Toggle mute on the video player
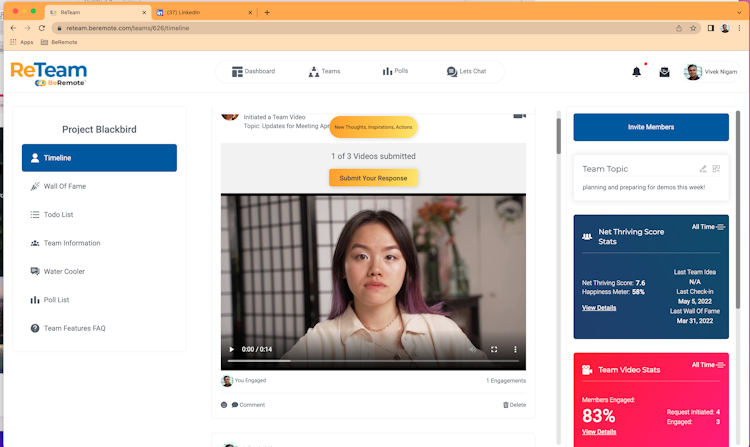750x447 pixels. coord(473,349)
